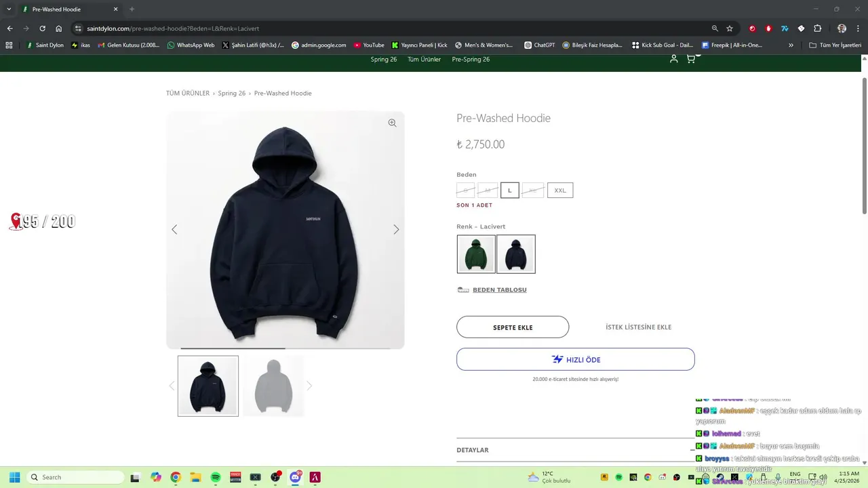Image resolution: width=868 pixels, height=488 pixels.
Task: Open the Chrome apps grid icon
Action: tap(9, 45)
